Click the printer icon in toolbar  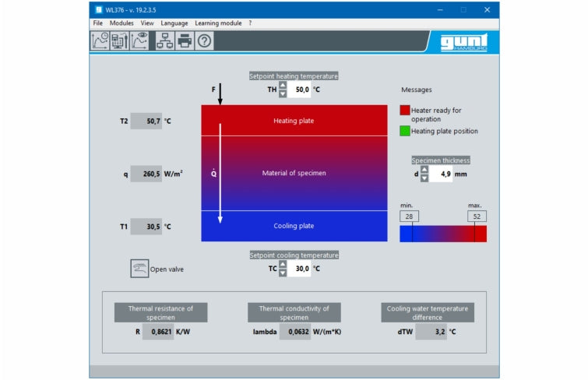pyautogui.click(x=185, y=41)
